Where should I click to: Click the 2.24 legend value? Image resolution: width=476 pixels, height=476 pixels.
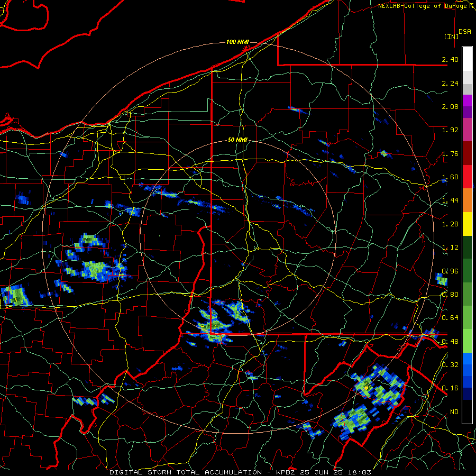pyautogui.click(x=450, y=83)
